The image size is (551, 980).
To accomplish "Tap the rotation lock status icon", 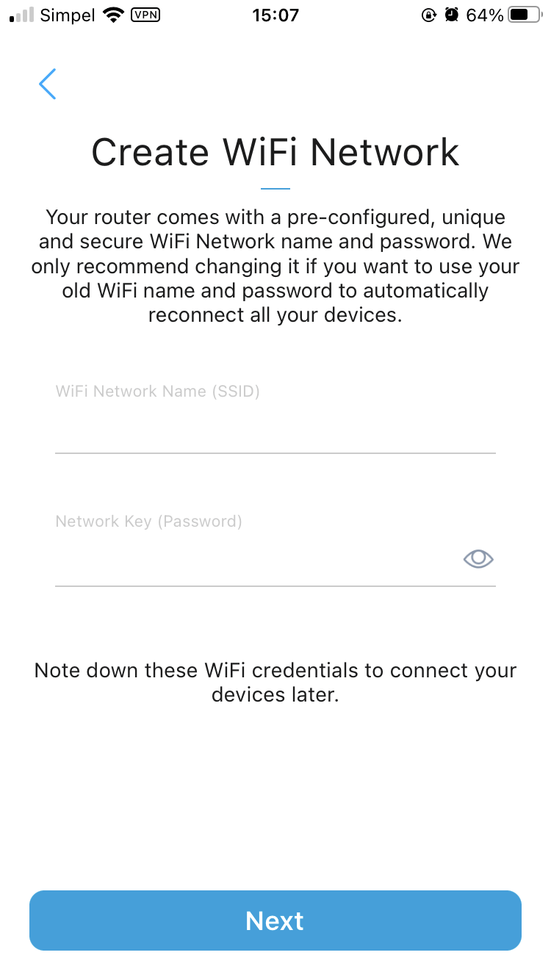I will [x=429, y=15].
